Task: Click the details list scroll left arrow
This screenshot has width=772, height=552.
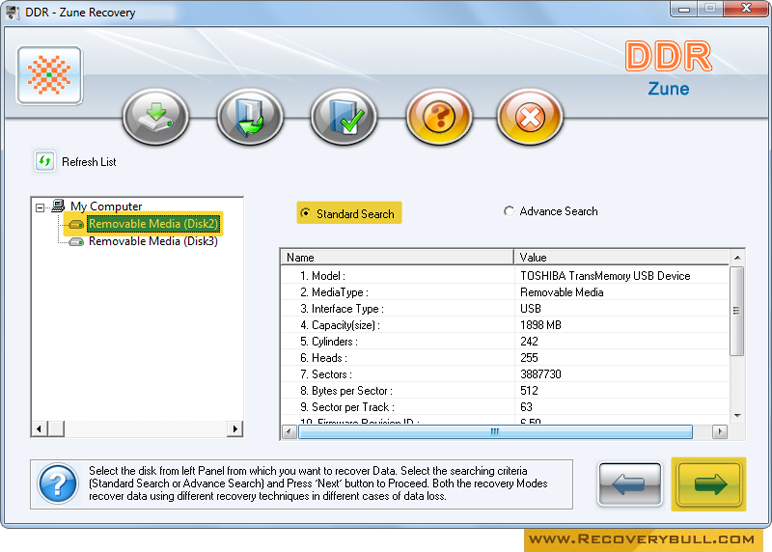Action: coord(290,432)
